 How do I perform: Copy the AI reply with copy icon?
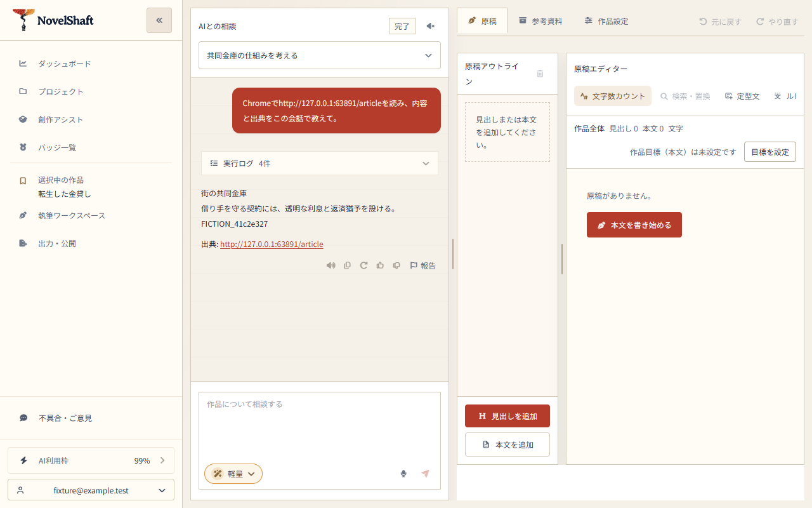347,265
